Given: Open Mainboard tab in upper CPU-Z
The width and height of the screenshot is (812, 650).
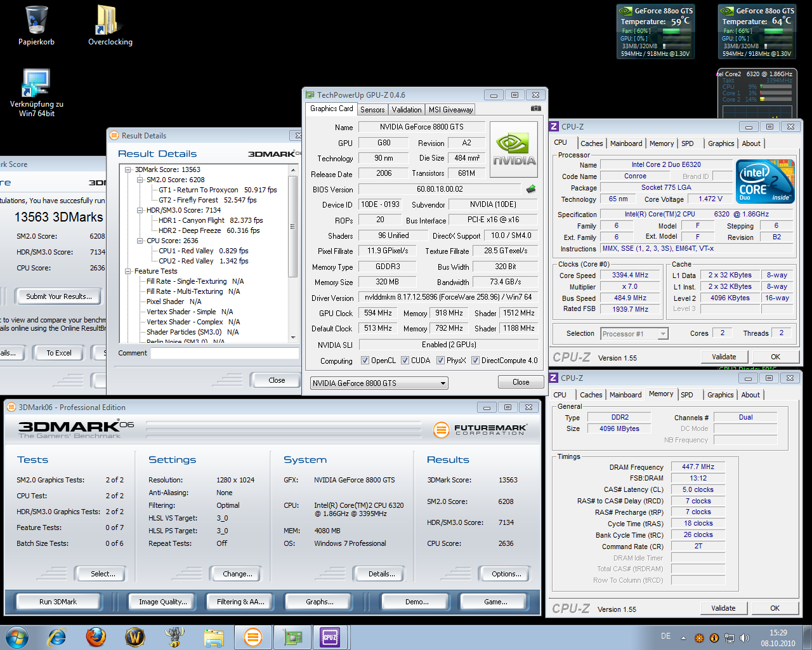Looking at the screenshot, I should pos(626,143).
